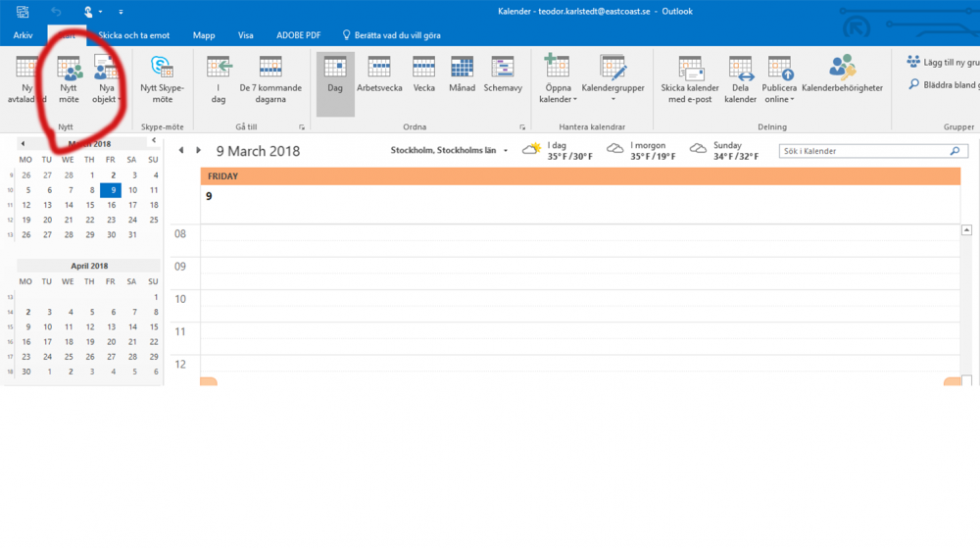
Task: Switch to Månad calendar view
Action: [x=463, y=75]
